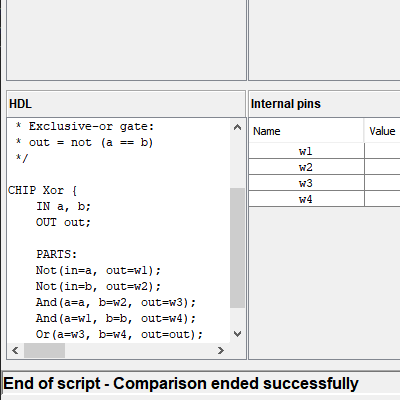400x400 pixels.
Task: Click the 'And(a=a, b=w2, out=w3);' line
Action: [116, 302]
